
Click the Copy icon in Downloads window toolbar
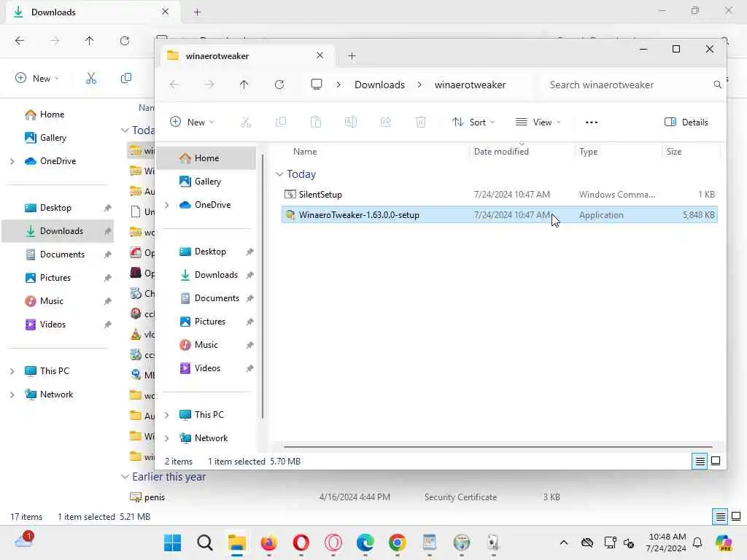click(x=125, y=78)
